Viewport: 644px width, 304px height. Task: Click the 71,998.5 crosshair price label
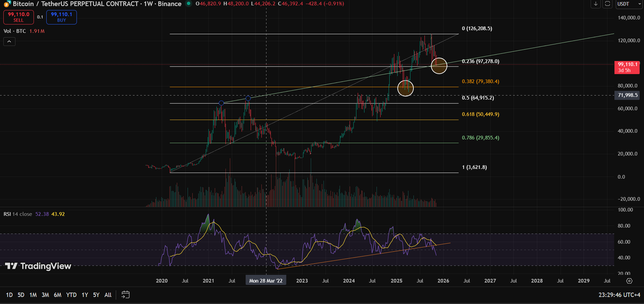point(627,95)
